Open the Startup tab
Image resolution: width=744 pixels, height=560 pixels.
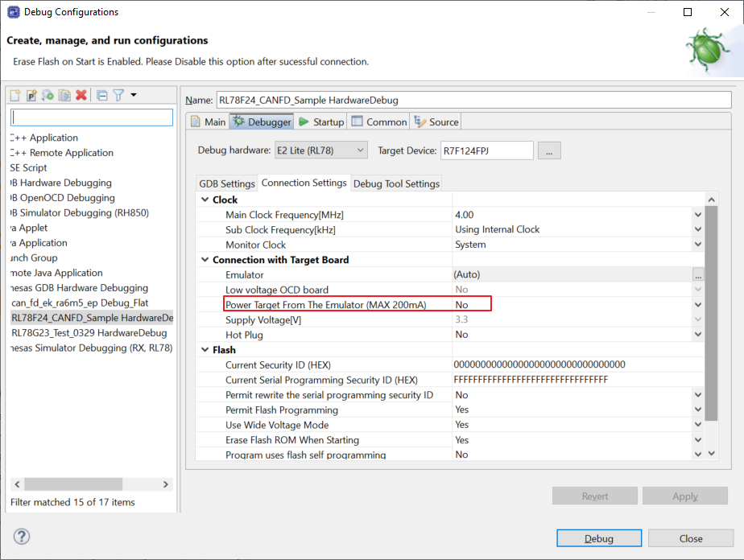pyautogui.click(x=321, y=121)
